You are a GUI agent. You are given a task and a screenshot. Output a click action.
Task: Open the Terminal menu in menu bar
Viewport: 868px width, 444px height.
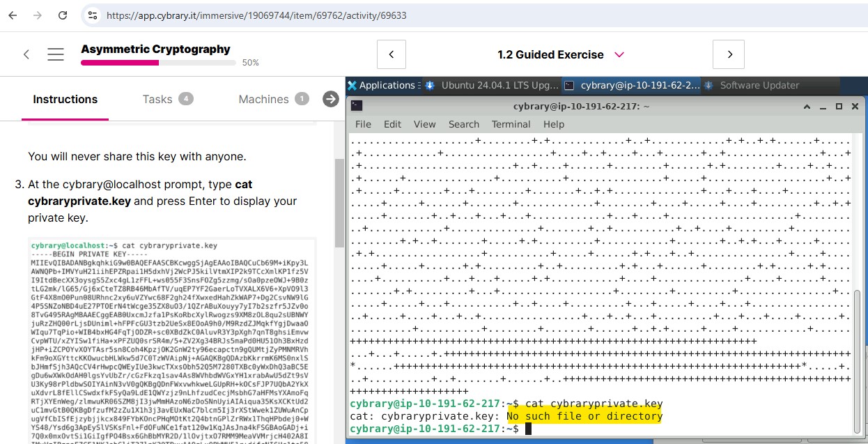[x=511, y=124]
